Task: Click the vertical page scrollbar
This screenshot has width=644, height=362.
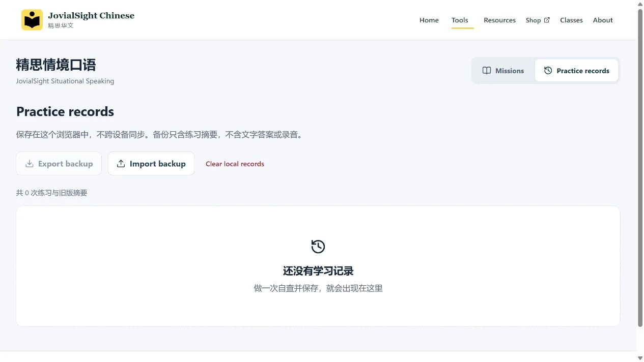Action: pyautogui.click(x=640, y=168)
